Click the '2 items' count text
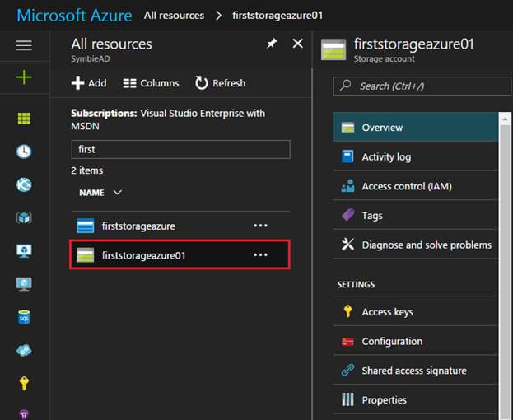The width and height of the screenshot is (513, 420). (87, 170)
